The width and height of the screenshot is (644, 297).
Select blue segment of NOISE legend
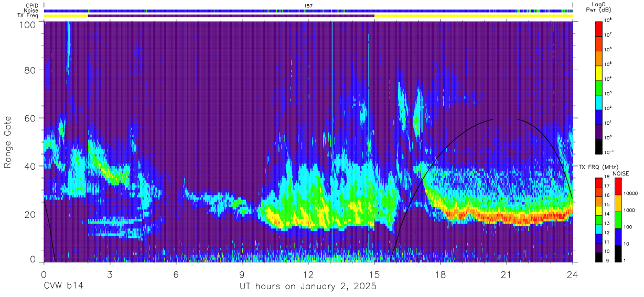pyautogui.click(x=617, y=237)
